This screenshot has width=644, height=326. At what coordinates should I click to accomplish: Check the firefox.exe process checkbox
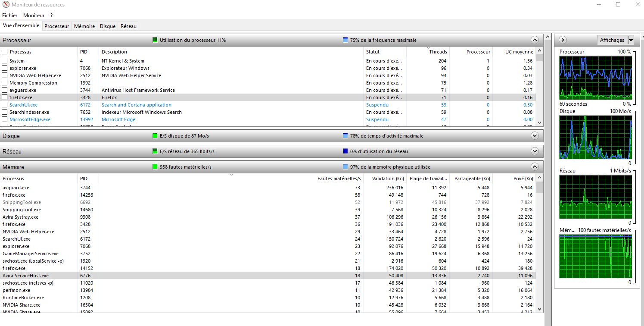tap(5, 97)
